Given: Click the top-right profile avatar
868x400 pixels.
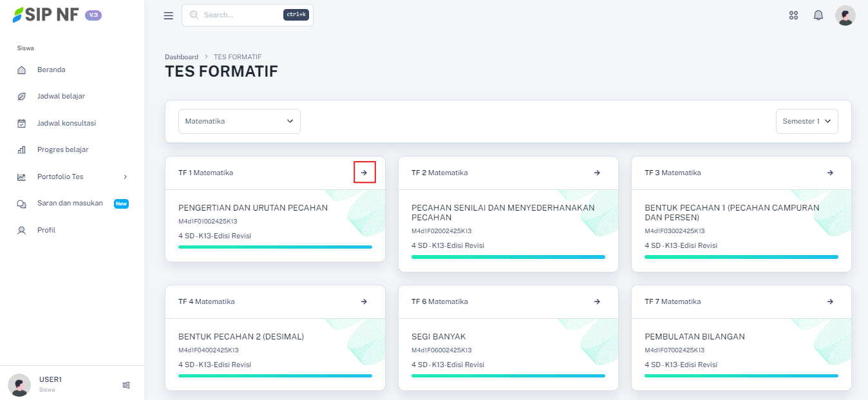Looking at the screenshot, I should 845,15.
